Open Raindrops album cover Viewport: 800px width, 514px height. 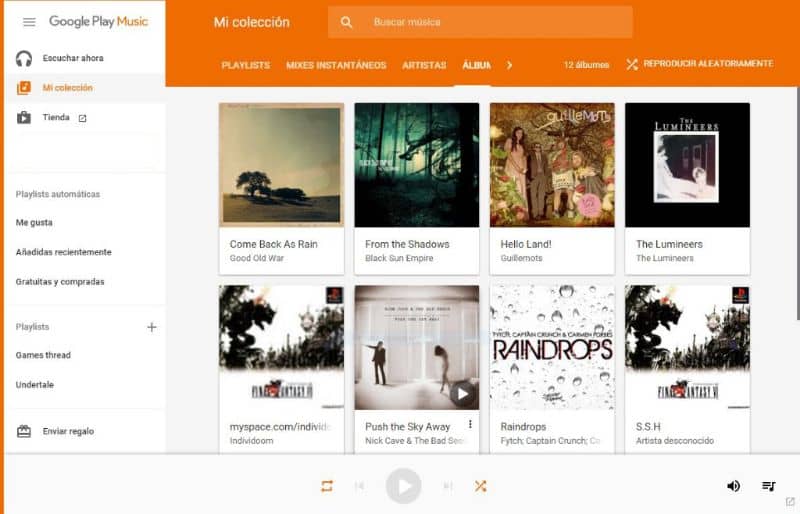coord(552,348)
